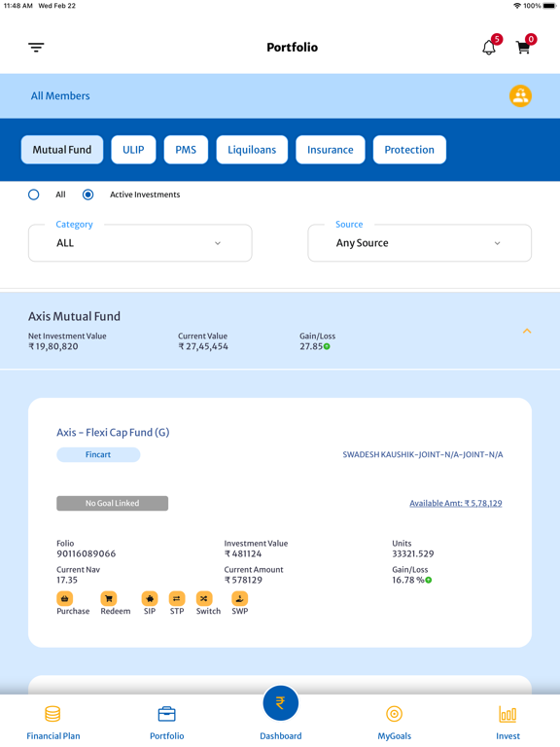Switch to Protection tab
This screenshot has height=747, width=560.
tap(409, 150)
